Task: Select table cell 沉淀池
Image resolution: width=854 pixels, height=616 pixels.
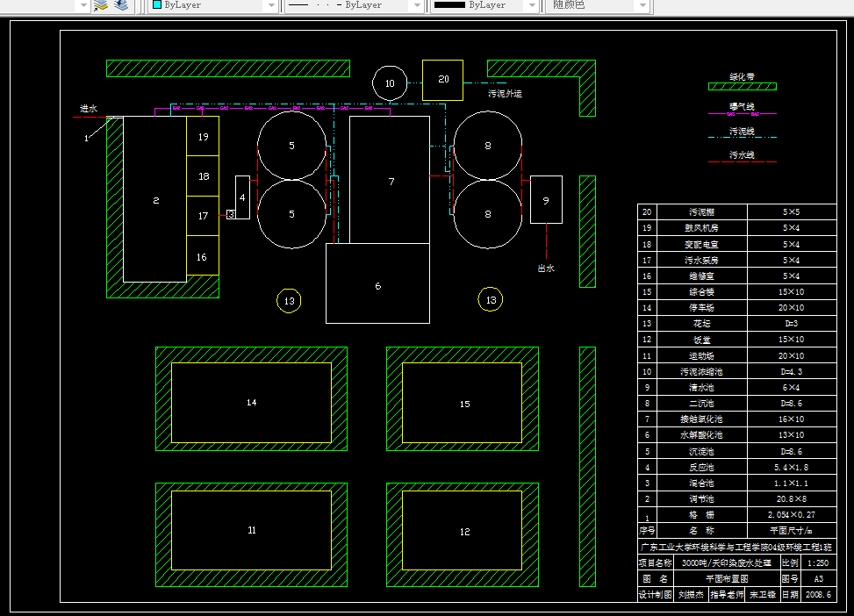Action: pyautogui.click(x=701, y=451)
